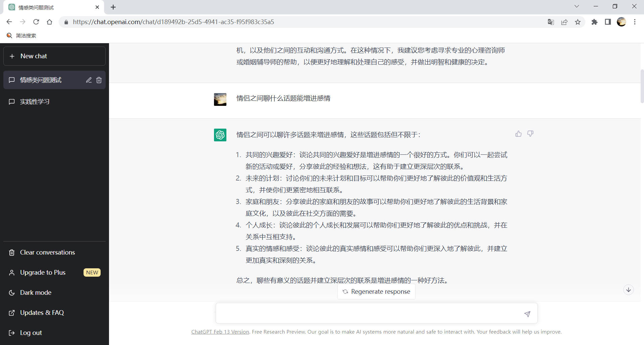The height and width of the screenshot is (345, 644).
Task: Open the browser extensions puzzle icon
Action: click(594, 22)
